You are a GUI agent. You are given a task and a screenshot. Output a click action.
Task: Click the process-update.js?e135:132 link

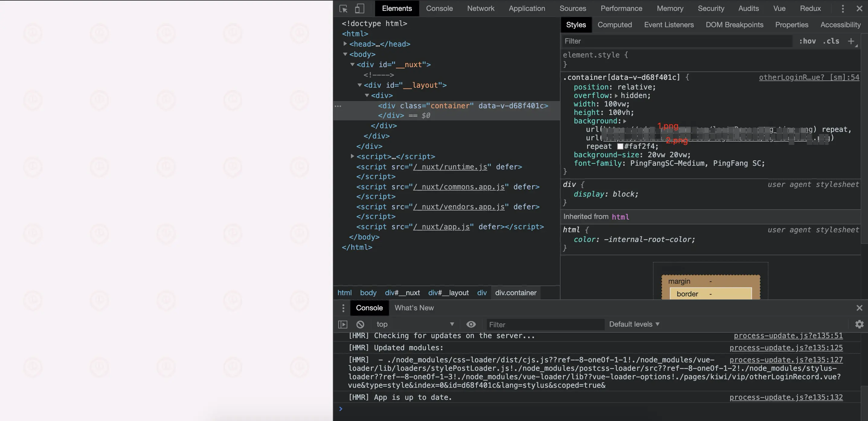(786, 397)
